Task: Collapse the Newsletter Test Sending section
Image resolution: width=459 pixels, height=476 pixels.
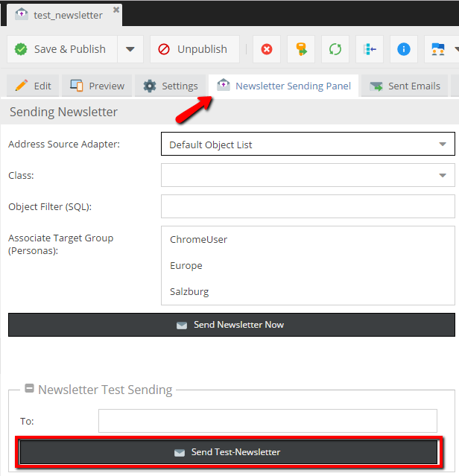Action: click(29, 389)
